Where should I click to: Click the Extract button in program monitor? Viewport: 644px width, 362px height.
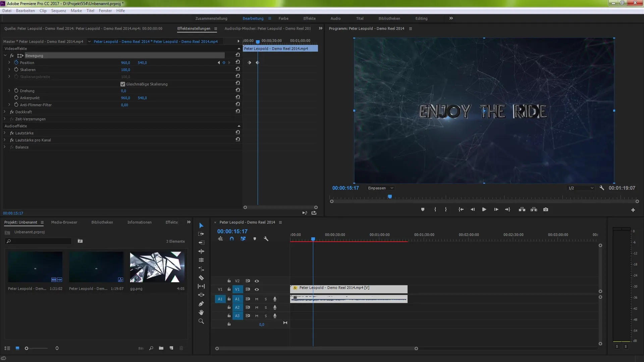coord(534,209)
